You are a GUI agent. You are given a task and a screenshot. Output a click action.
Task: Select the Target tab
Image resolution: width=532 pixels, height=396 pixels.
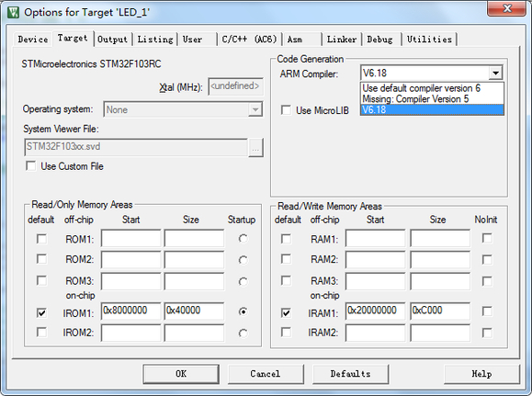tap(73, 38)
